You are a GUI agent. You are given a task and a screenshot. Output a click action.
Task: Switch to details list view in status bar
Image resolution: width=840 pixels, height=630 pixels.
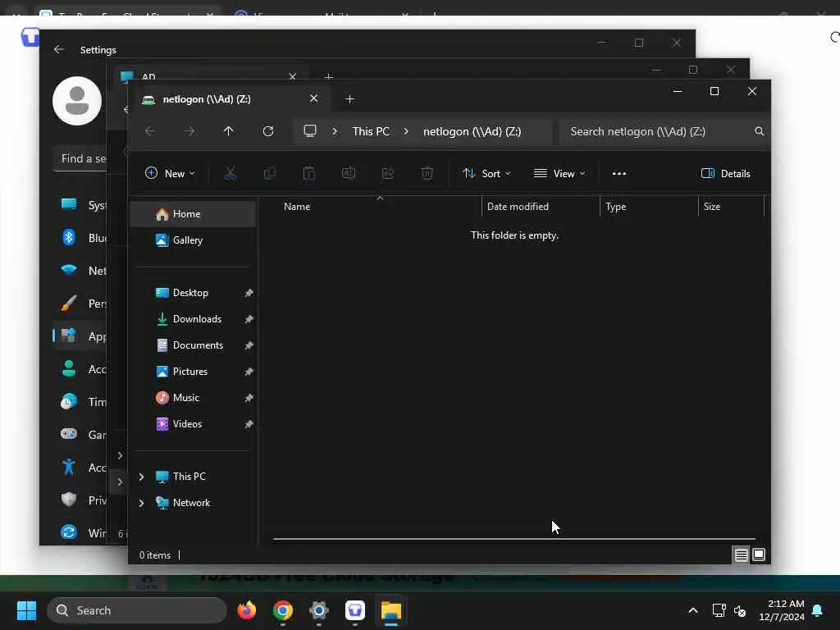741,555
